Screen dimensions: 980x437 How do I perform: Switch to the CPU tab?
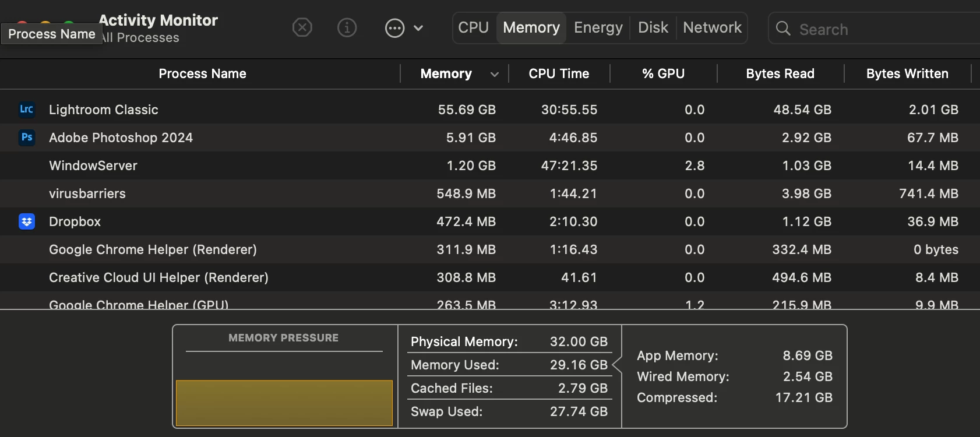[x=473, y=27]
